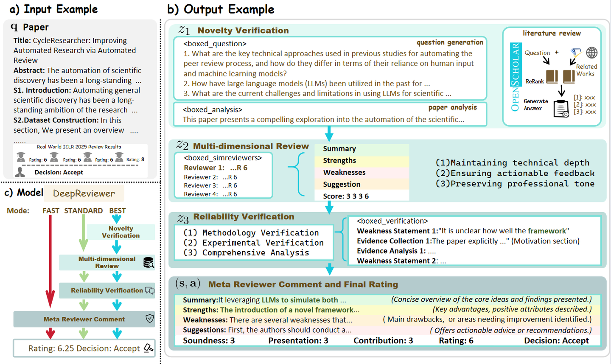
Task: Click Novelty Verification box in the model pipeline
Action: click(121, 232)
